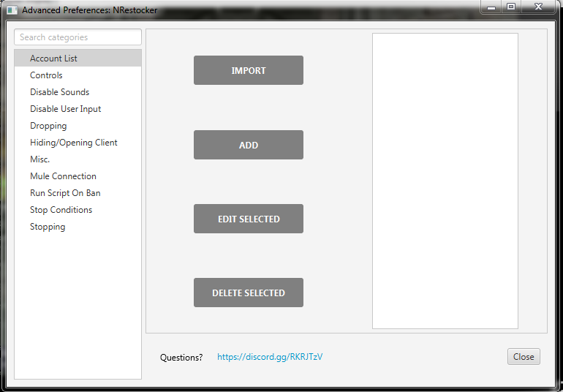Screen dimensions: 563x392
Task: Click DELETE SELECTED button
Action: pos(249,293)
